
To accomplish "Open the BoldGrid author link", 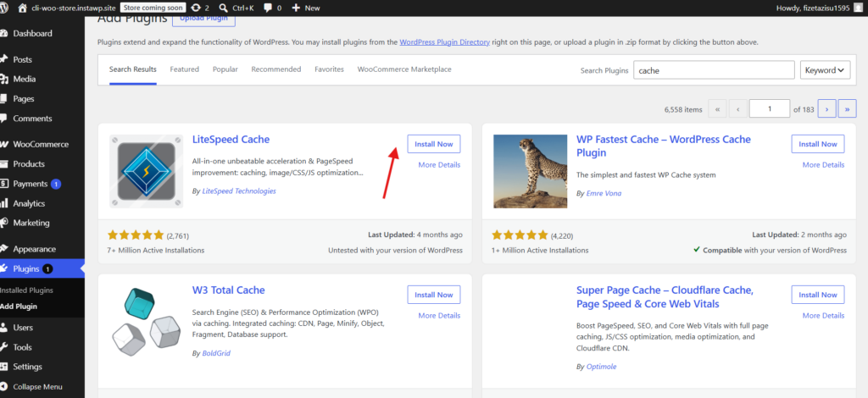I will coord(216,353).
